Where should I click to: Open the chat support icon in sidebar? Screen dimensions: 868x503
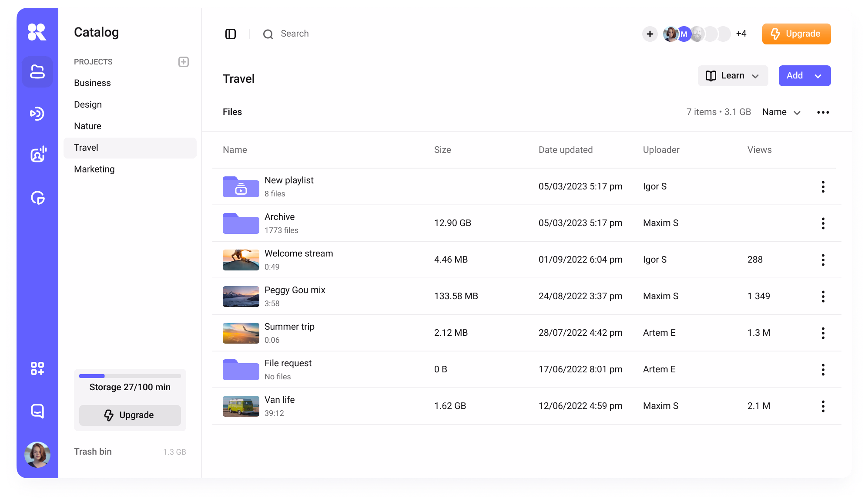pyautogui.click(x=37, y=411)
